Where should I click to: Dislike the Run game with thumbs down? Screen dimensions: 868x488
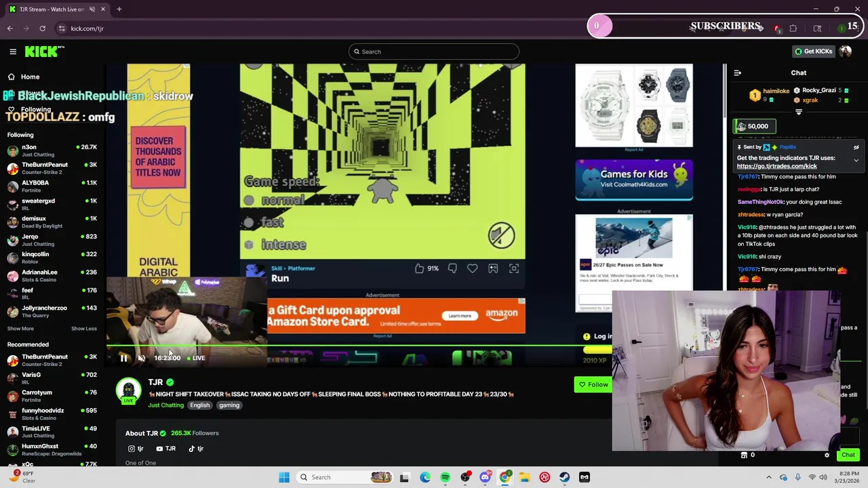click(x=452, y=268)
